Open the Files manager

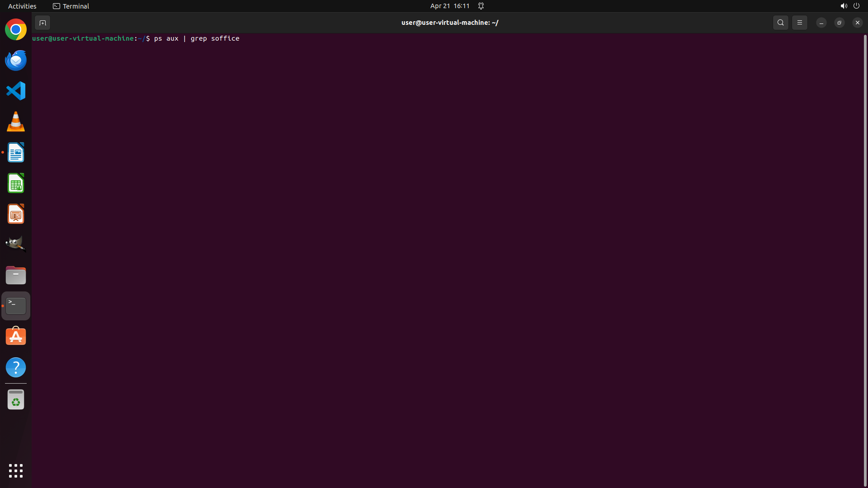point(16,275)
